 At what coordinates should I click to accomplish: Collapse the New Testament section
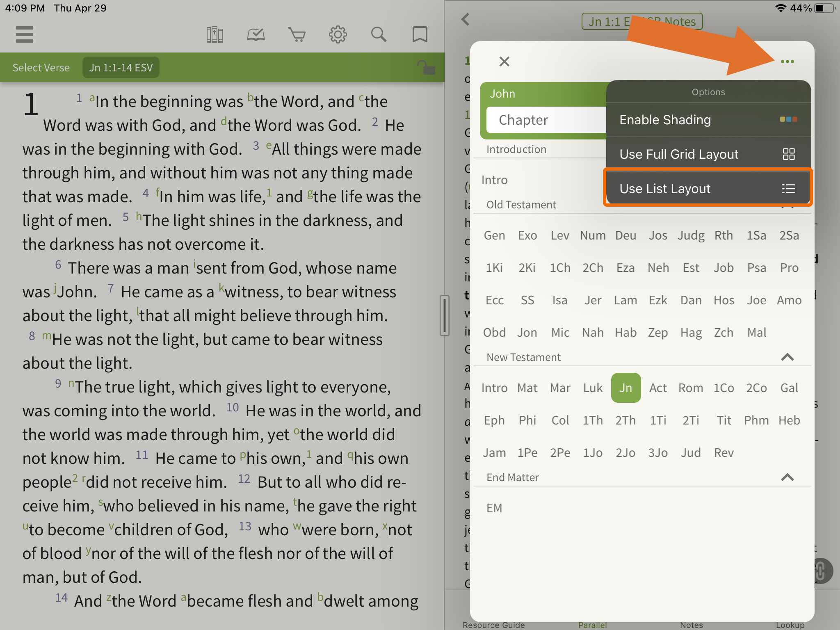coord(787,357)
